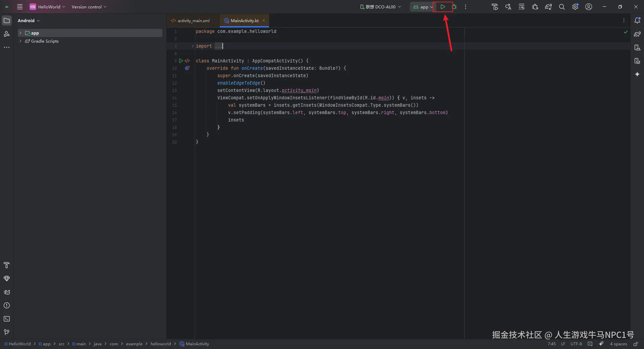
Task: Click the main breadcrumb
Action: (79, 344)
